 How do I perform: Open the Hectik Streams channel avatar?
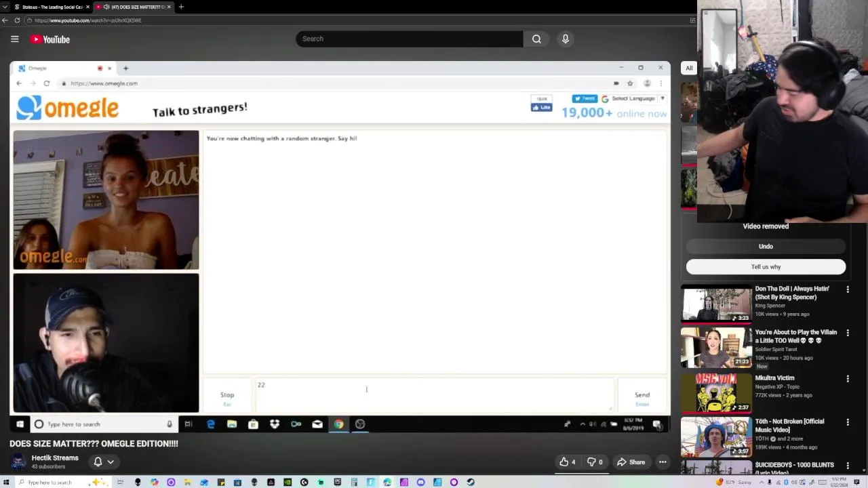[18, 462]
